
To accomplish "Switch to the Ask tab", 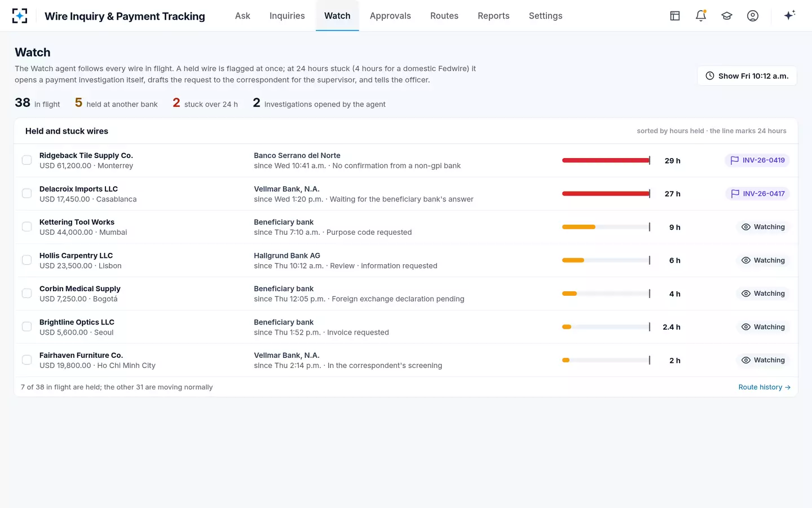I will 242,16.
